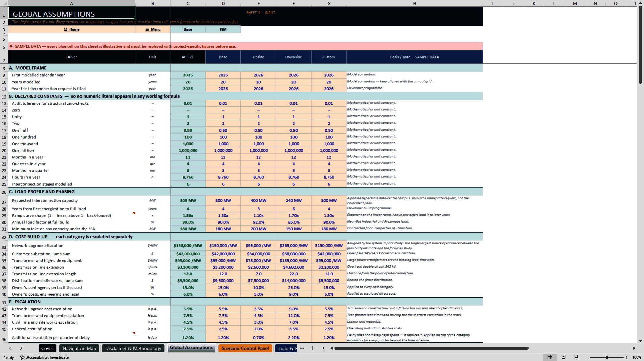This screenshot has height=361, width=644.
Task: Click the GLOBAL ASSUMPTIONS title cell
Action: coord(71,13)
